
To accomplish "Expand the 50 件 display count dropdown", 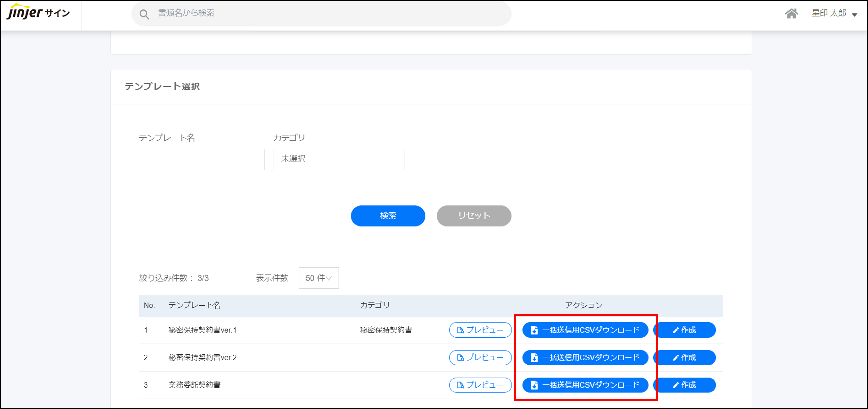I will [x=318, y=278].
